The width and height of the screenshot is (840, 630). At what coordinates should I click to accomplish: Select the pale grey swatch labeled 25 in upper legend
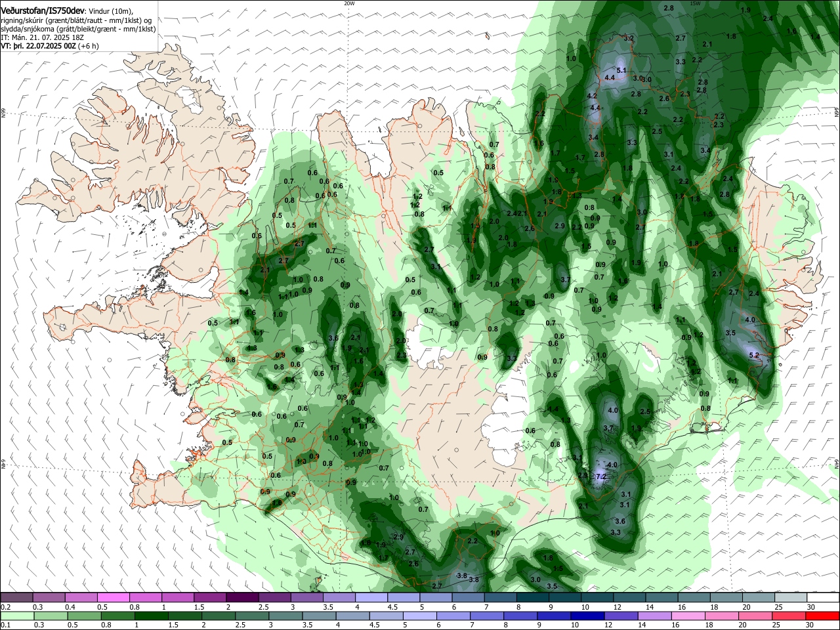pyautogui.click(x=791, y=598)
